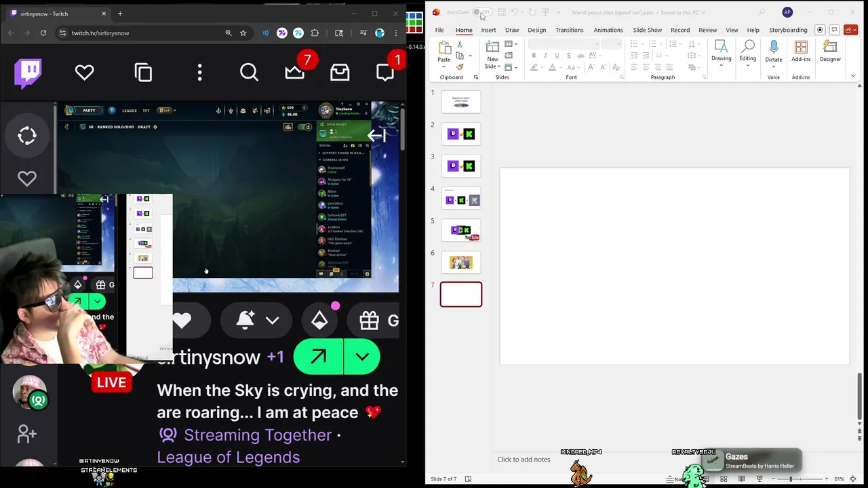Start Slide Show from status bar
The width and height of the screenshot is (868, 488).
tap(759, 479)
